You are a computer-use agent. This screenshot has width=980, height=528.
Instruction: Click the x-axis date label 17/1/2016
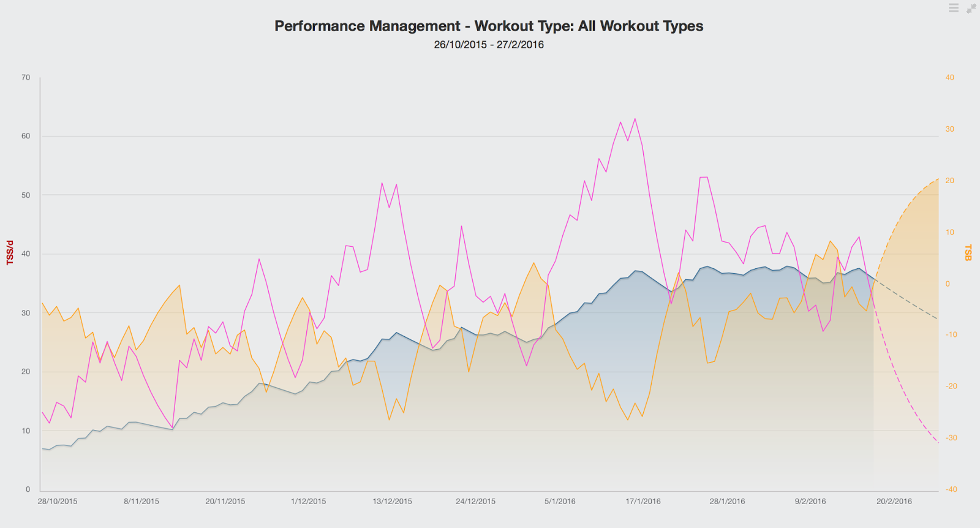tap(643, 501)
